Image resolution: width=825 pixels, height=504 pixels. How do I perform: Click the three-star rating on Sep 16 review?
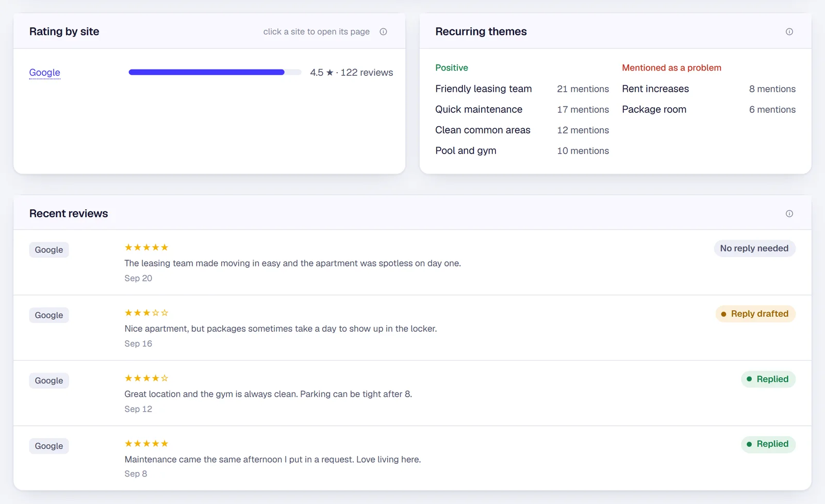pos(146,313)
